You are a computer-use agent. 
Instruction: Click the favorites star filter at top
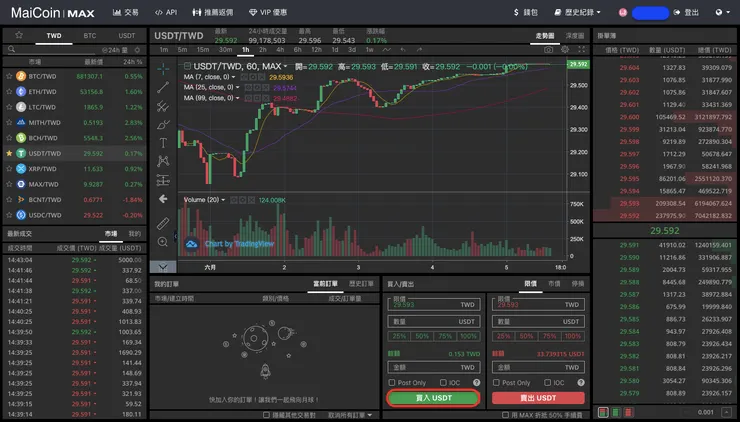pyautogui.click(x=19, y=35)
